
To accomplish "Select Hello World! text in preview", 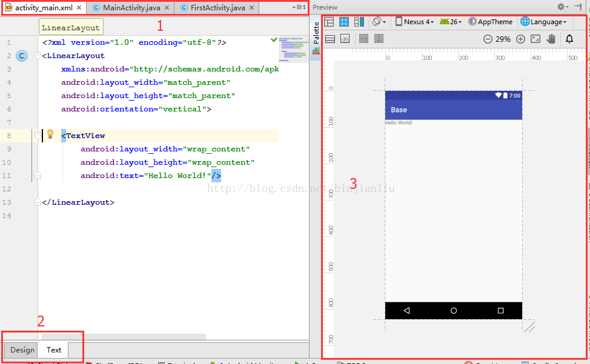I will point(399,122).
